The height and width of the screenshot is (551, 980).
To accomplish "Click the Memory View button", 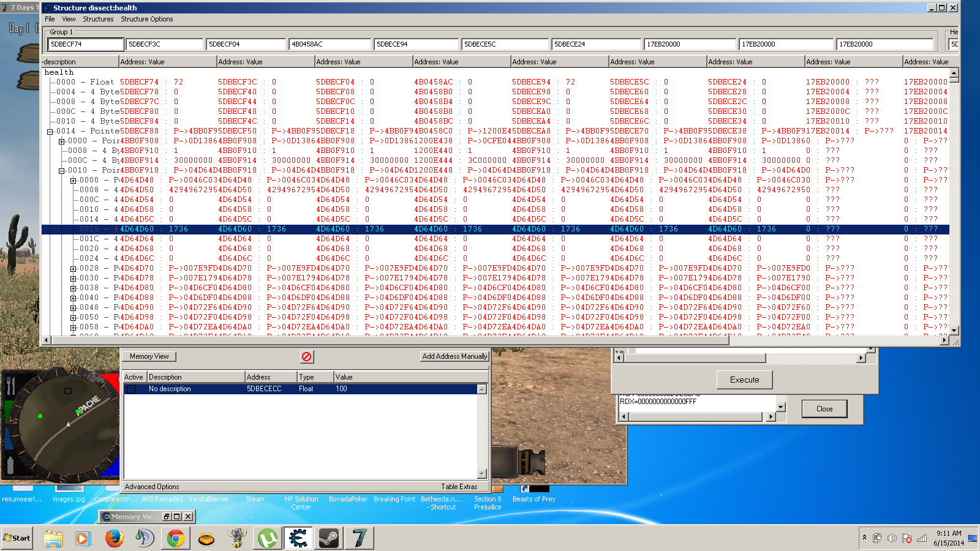I will (149, 356).
